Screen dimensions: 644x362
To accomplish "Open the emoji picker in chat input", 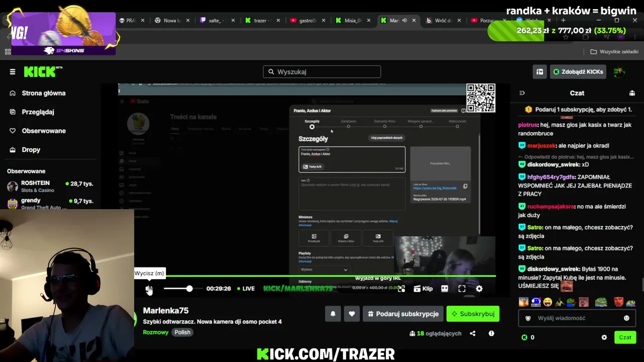I will coord(626,318).
